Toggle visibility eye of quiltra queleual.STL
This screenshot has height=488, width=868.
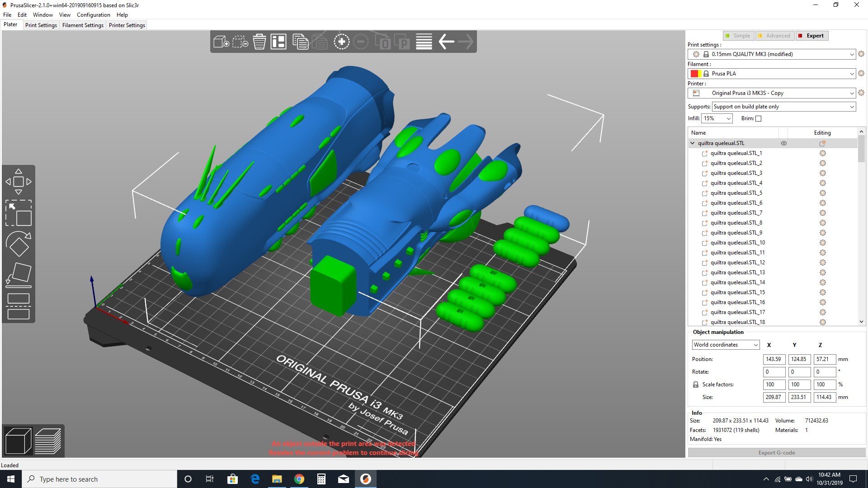point(784,143)
